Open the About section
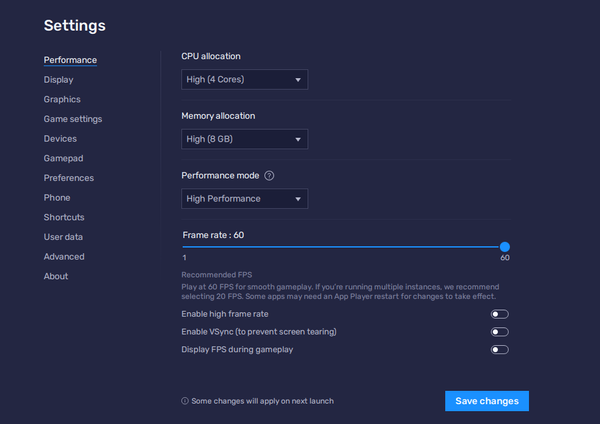This screenshot has height=424, width=600. [56, 276]
